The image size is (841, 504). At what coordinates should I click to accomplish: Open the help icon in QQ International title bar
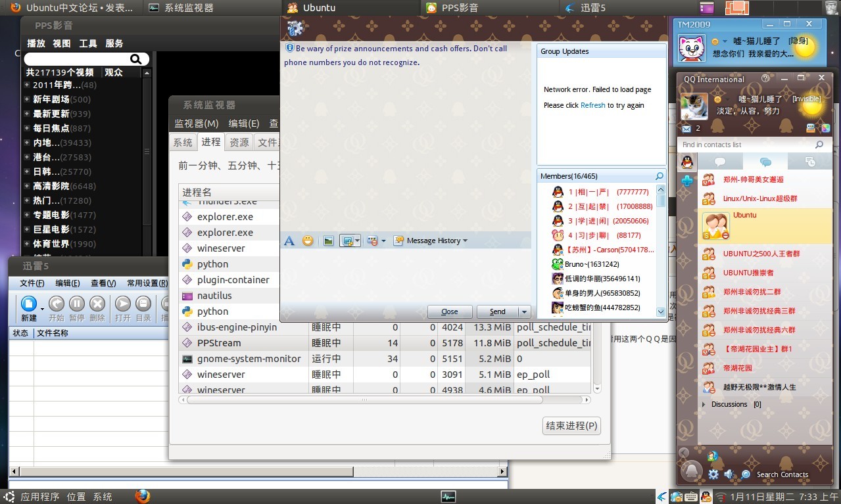[765, 78]
